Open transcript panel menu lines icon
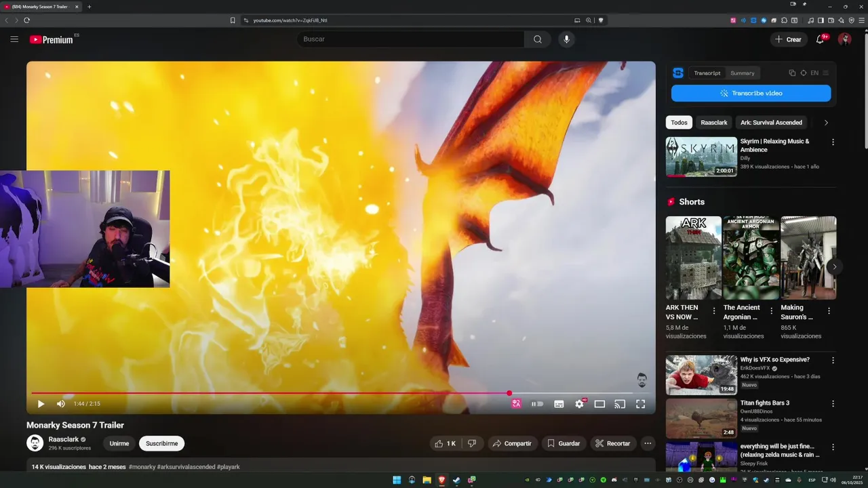868x488 pixels. pos(826,73)
